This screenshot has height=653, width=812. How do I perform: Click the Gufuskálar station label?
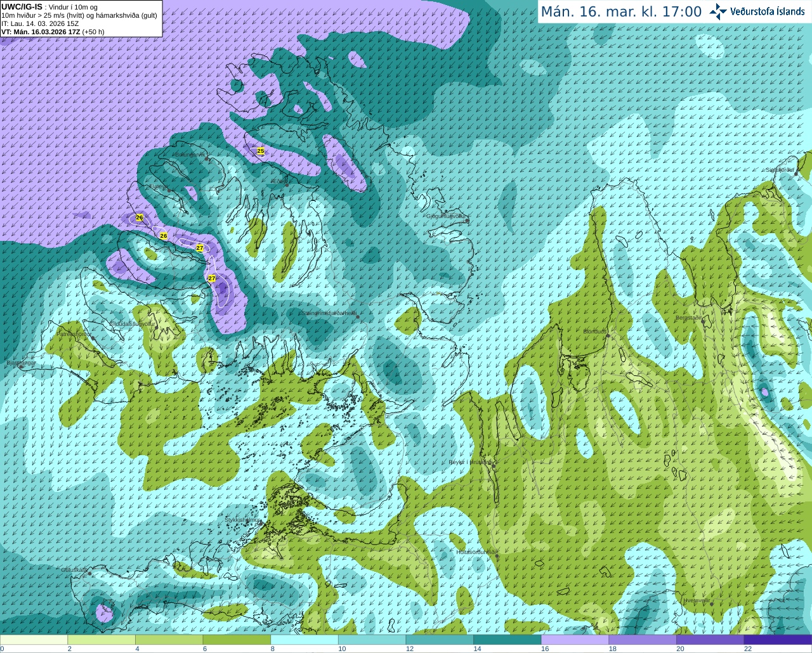click(74, 570)
